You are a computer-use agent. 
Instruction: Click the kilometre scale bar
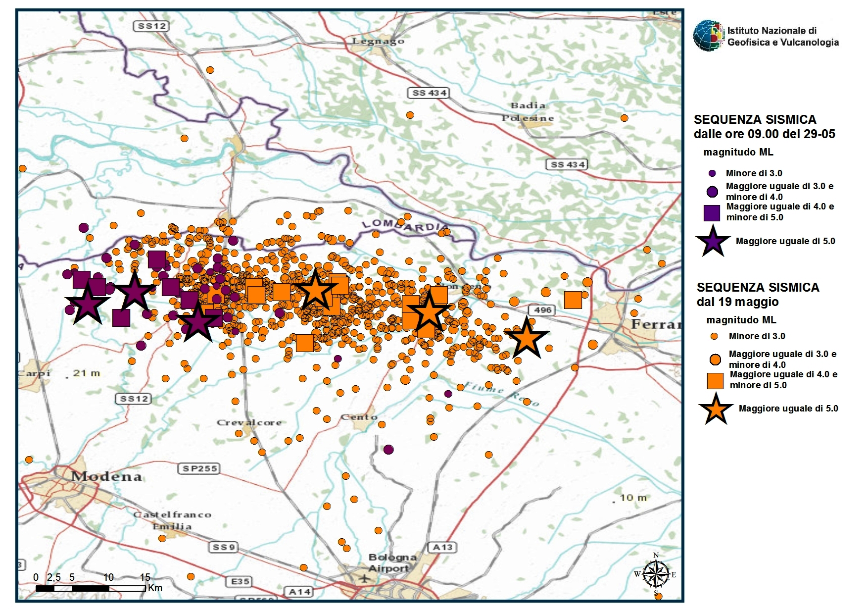pos(91,588)
